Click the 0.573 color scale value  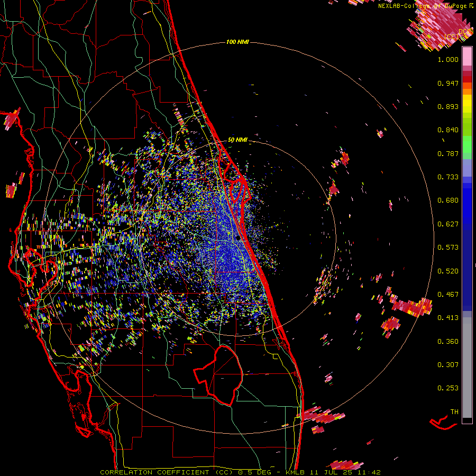[x=448, y=248]
